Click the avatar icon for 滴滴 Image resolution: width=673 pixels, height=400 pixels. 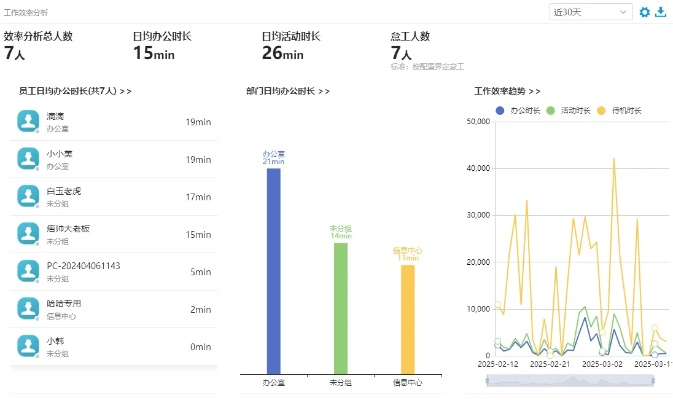(28, 122)
